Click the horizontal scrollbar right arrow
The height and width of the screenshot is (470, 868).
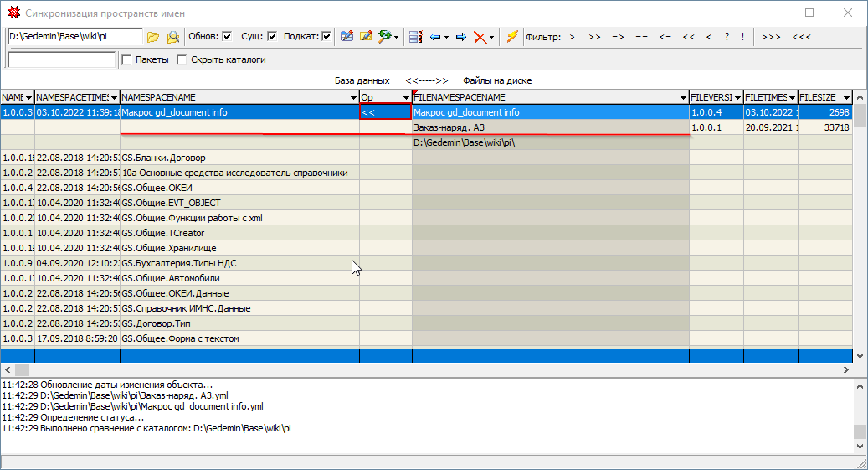tap(845, 369)
